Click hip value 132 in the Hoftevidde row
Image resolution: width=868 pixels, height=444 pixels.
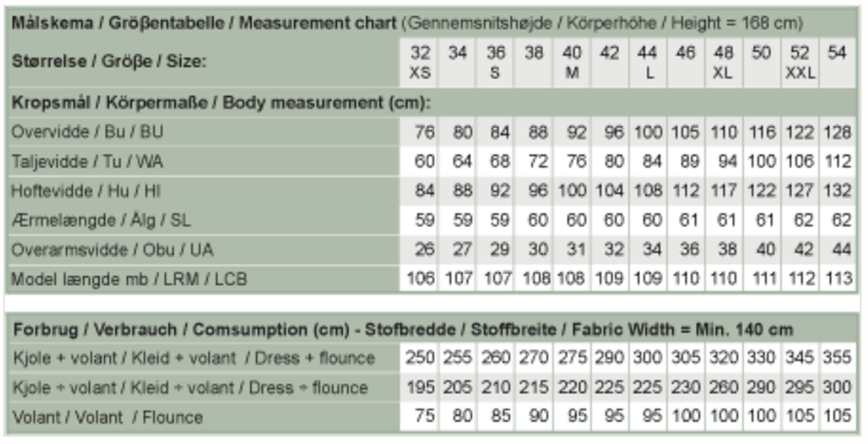838,192
